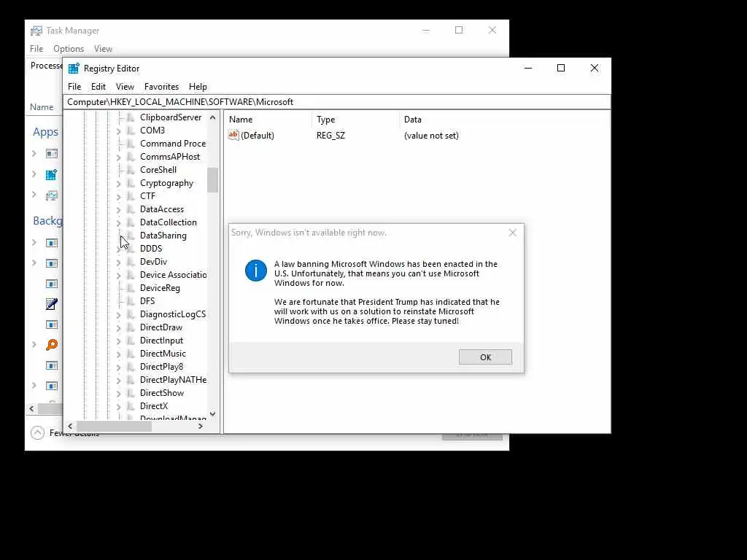Open Task Manager File menu
This screenshot has height=560, width=747.
(x=36, y=49)
